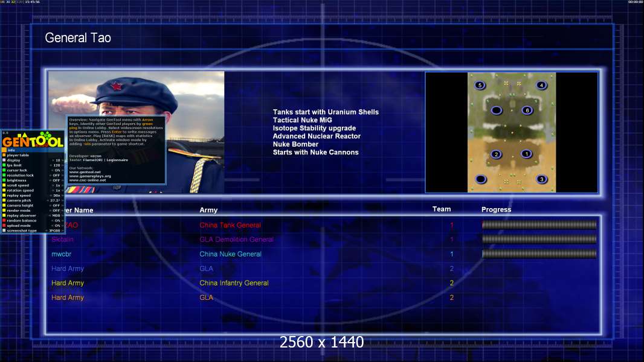Change the scroll speed 1x value

pos(58,185)
